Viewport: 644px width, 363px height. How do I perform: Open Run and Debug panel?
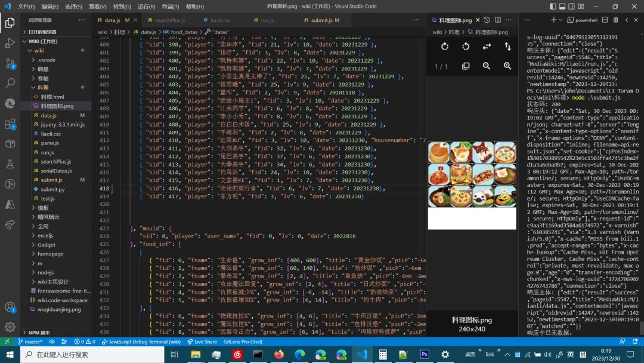point(10,44)
